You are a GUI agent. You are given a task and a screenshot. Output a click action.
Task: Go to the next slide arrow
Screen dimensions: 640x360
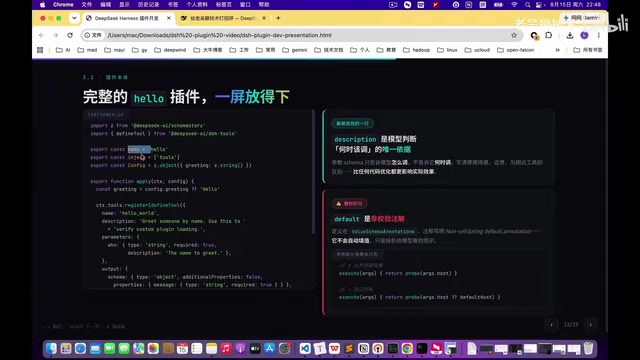(x=591, y=325)
